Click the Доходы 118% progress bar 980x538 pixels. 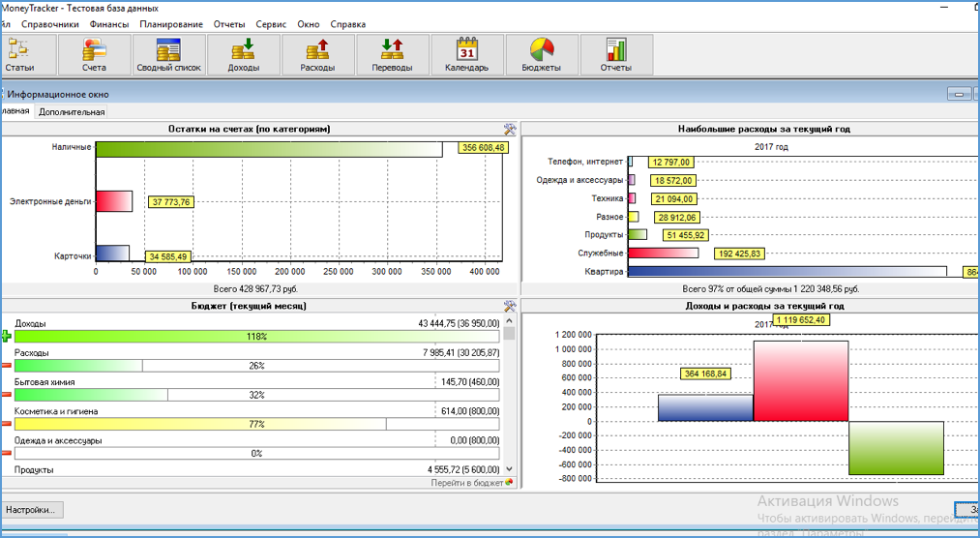click(x=257, y=337)
